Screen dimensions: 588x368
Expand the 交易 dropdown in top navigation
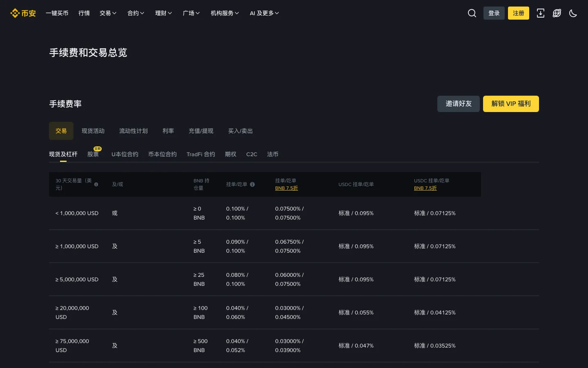108,13
